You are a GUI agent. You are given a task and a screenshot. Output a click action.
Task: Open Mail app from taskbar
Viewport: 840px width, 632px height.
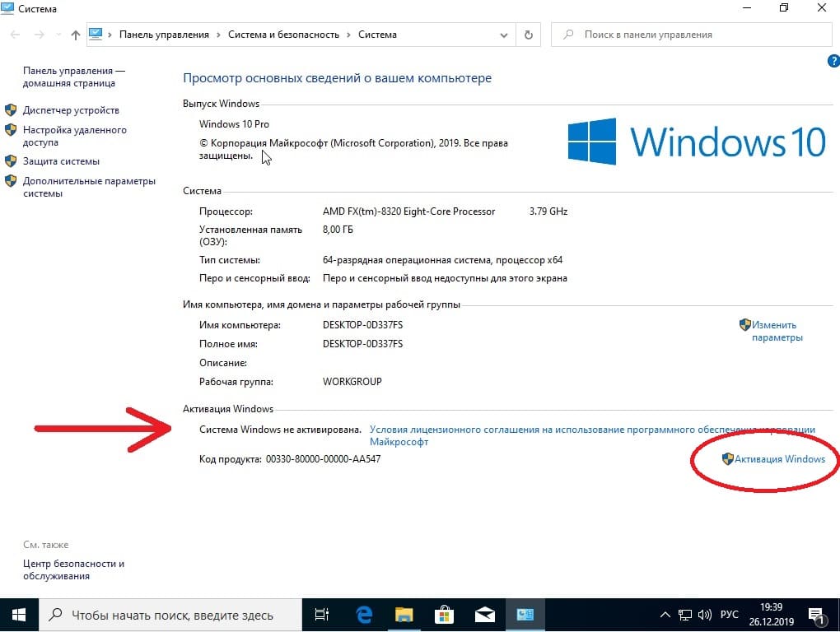485,615
